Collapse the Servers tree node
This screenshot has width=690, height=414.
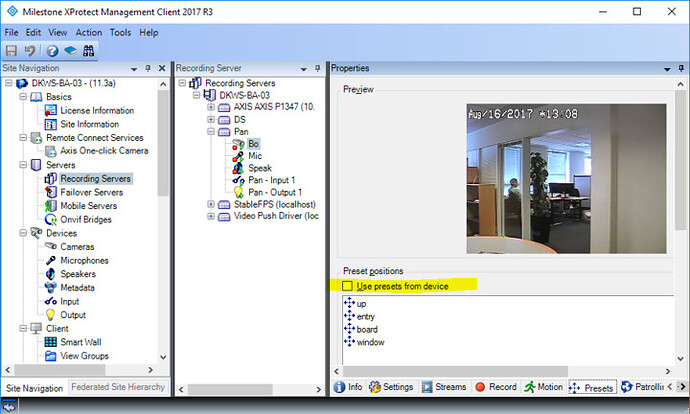pos(23,165)
